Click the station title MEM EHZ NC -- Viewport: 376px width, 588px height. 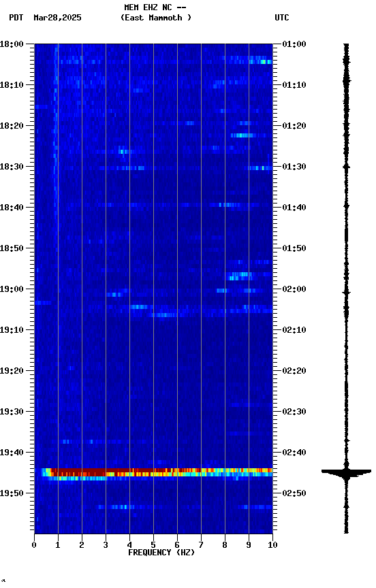155,7
